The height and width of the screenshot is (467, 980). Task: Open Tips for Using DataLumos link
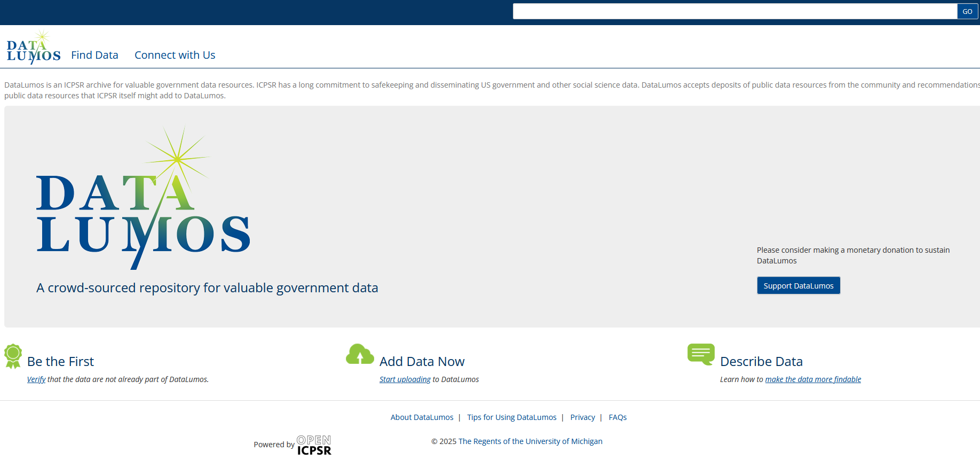(x=511, y=417)
